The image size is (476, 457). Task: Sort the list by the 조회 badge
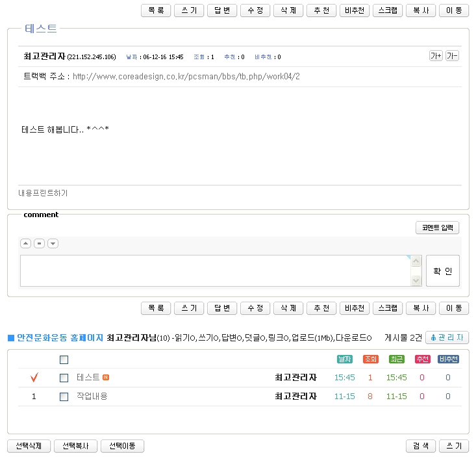[x=370, y=359]
